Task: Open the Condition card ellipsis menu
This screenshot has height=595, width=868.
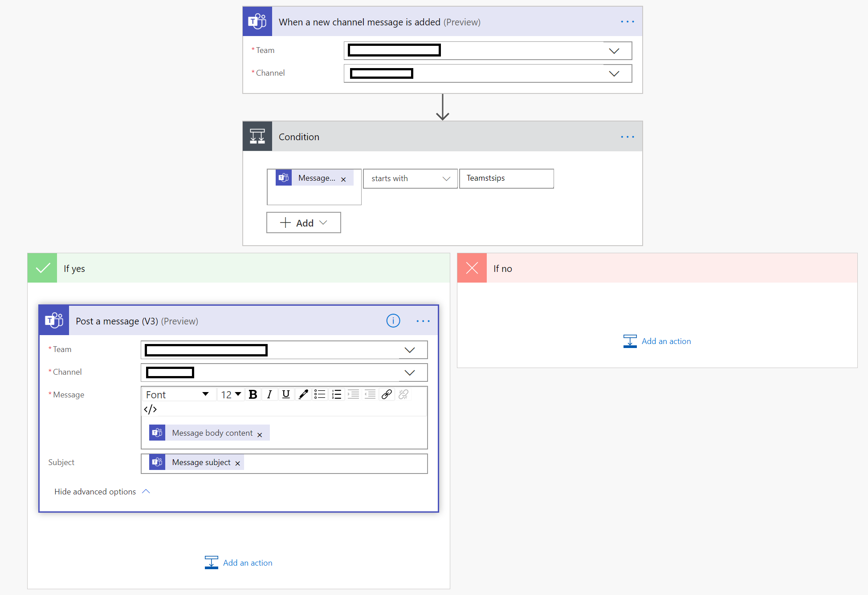Action: coord(627,137)
